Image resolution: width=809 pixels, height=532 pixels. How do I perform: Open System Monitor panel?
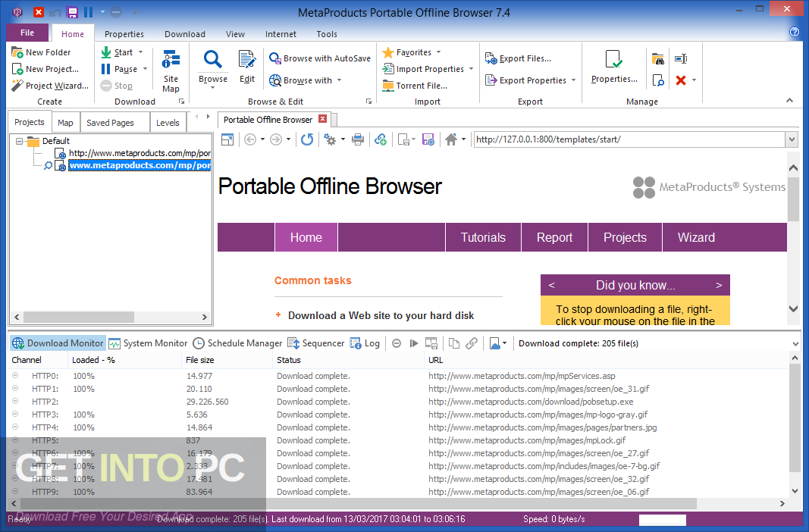coord(148,343)
